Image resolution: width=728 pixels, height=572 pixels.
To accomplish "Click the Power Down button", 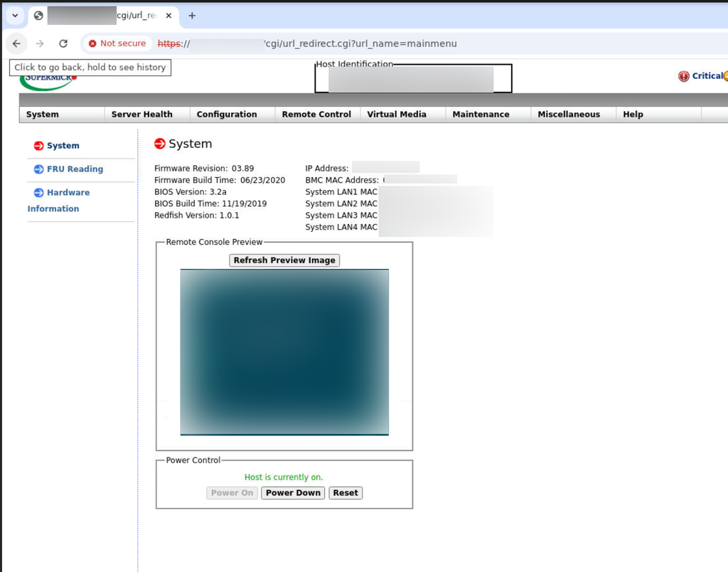I will pyautogui.click(x=293, y=493).
